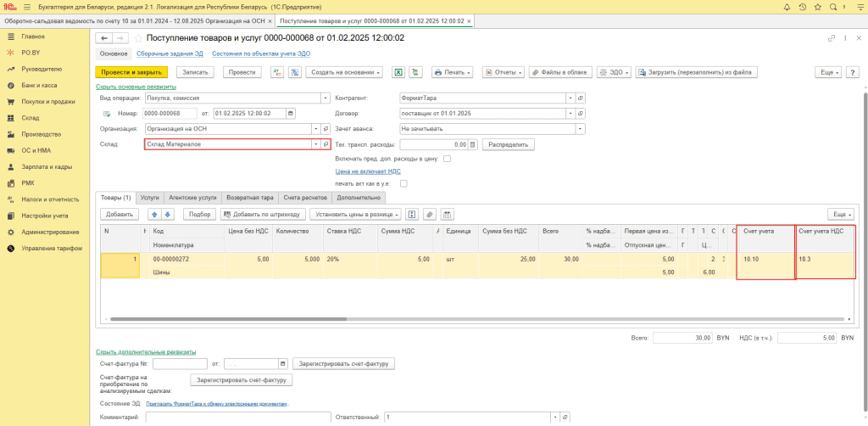Click the Комментарий input field
The image size is (868, 426).
(x=238, y=418)
